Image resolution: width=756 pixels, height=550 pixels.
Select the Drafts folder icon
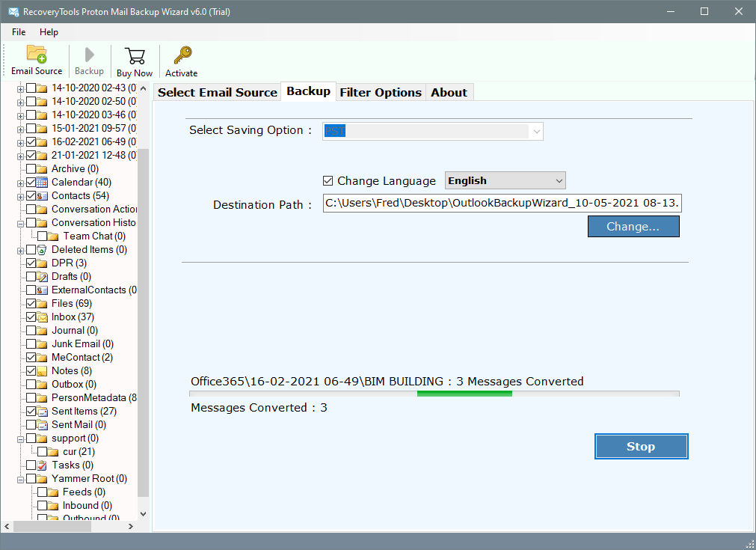click(x=42, y=277)
